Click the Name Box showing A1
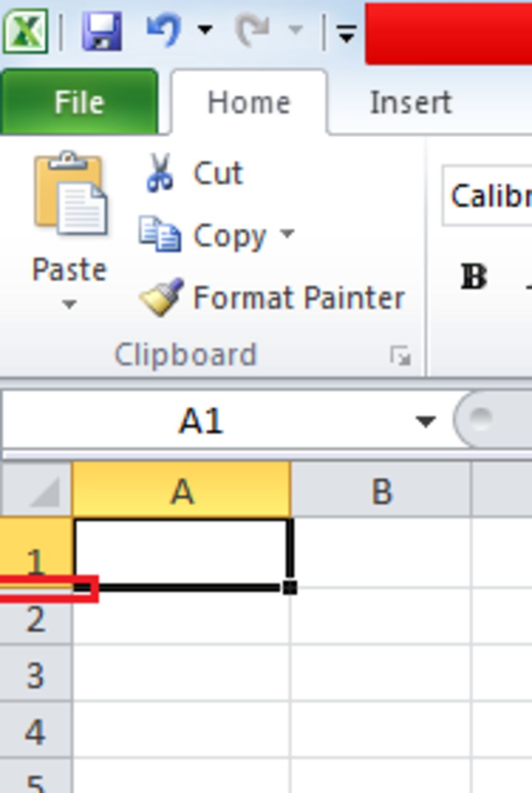 tap(202, 421)
